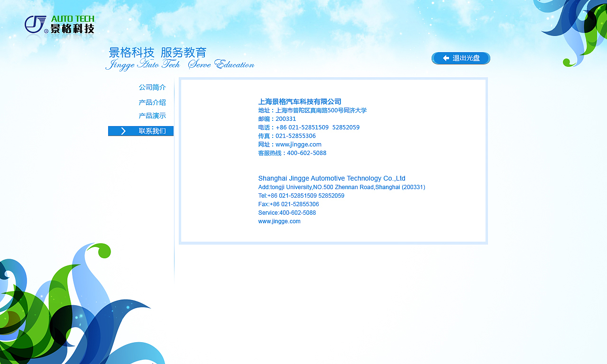The width and height of the screenshot is (607, 364).
Task: Click the www.jingge.com link under 网址
Action: click(x=298, y=145)
